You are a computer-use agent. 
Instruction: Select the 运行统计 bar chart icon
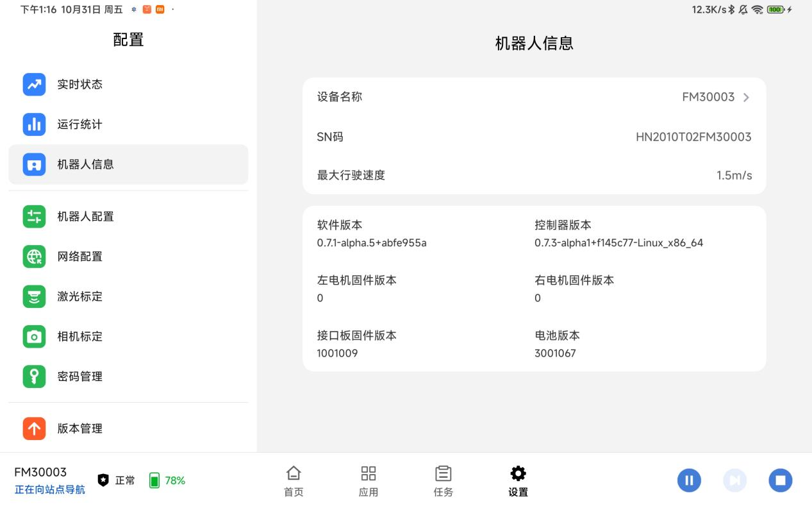34,124
